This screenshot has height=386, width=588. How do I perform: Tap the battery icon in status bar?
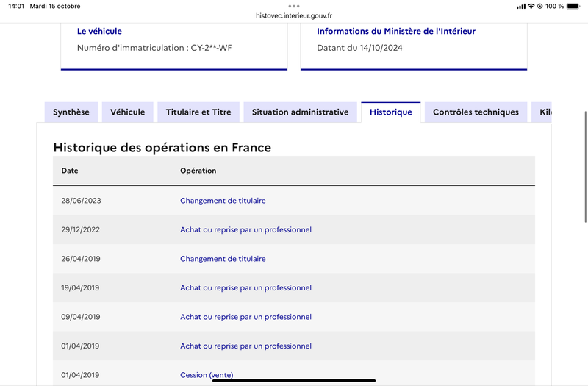[x=573, y=6]
